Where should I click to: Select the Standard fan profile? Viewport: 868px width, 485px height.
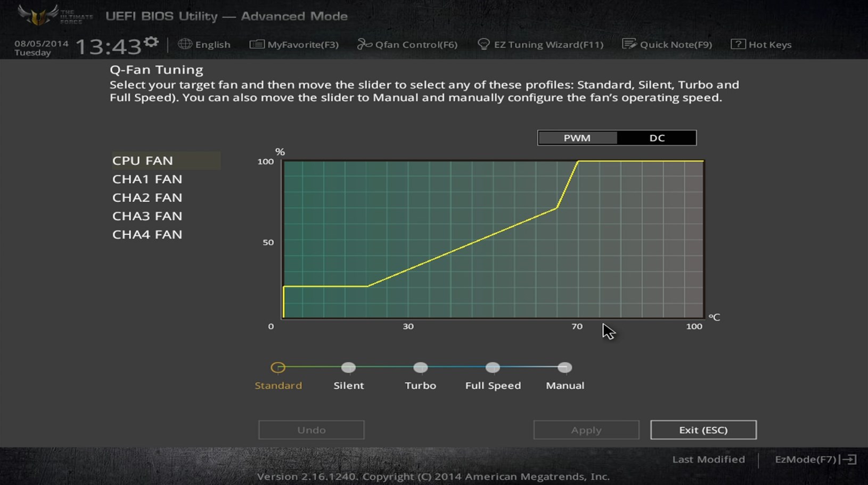pyautogui.click(x=278, y=367)
